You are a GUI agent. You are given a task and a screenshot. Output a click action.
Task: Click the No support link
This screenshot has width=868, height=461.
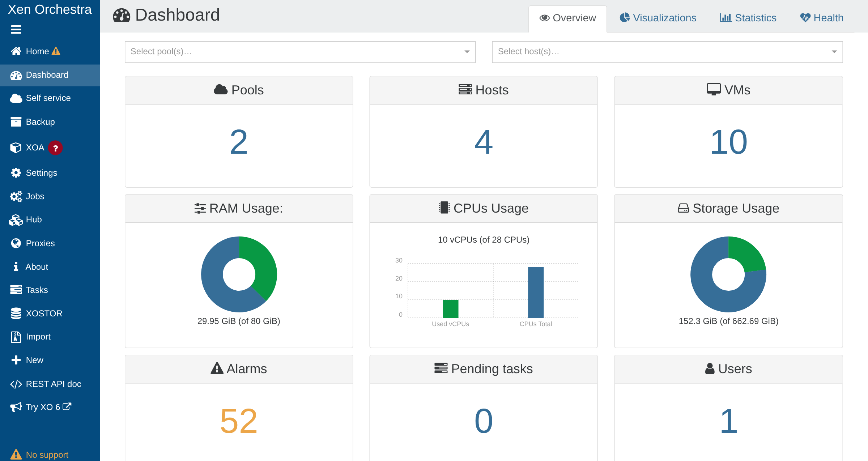click(x=47, y=455)
